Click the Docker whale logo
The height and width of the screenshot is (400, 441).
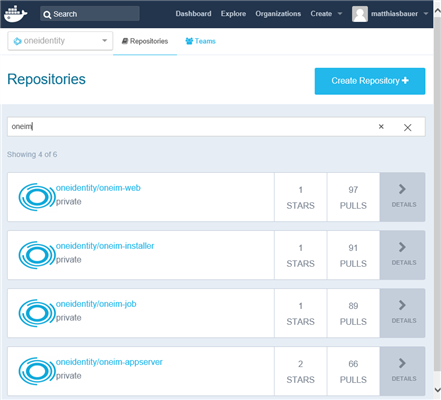(x=15, y=14)
